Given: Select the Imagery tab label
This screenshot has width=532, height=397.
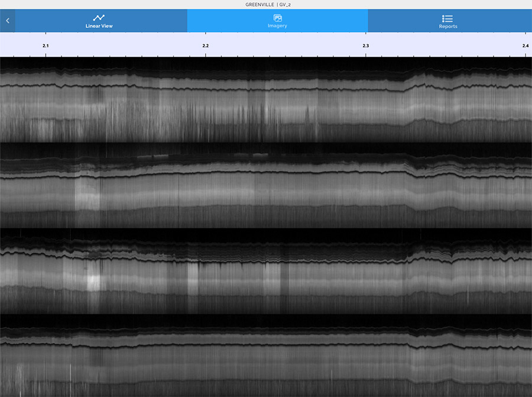Looking at the screenshot, I should point(277,26).
